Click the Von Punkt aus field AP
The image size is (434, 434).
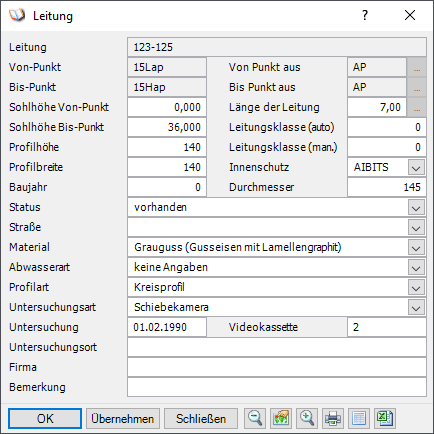point(377,67)
